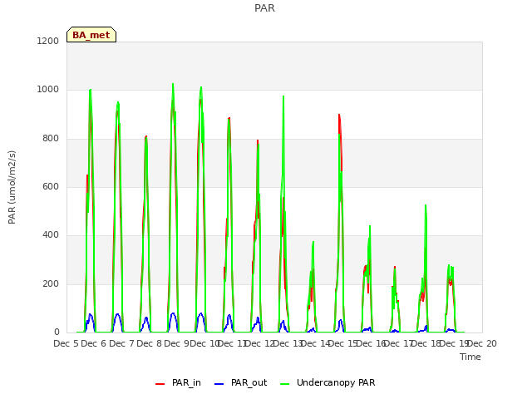This screenshot has height=399, width=532.
Task: Click the PAR (umol/m2/s) y-axis title
Action: click(x=12, y=187)
